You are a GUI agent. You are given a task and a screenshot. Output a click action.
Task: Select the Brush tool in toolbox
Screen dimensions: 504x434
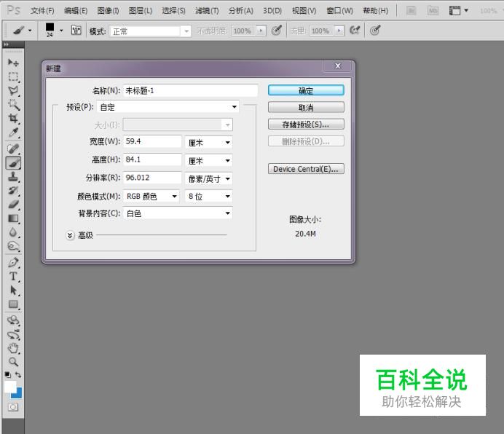pyautogui.click(x=13, y=162)
